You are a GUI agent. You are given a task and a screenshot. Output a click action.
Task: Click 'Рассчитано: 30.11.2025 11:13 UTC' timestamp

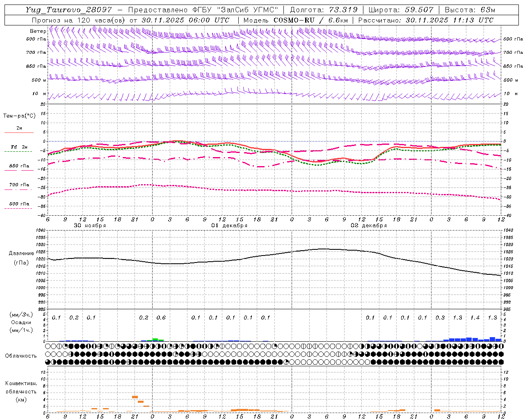click(426, 20)
